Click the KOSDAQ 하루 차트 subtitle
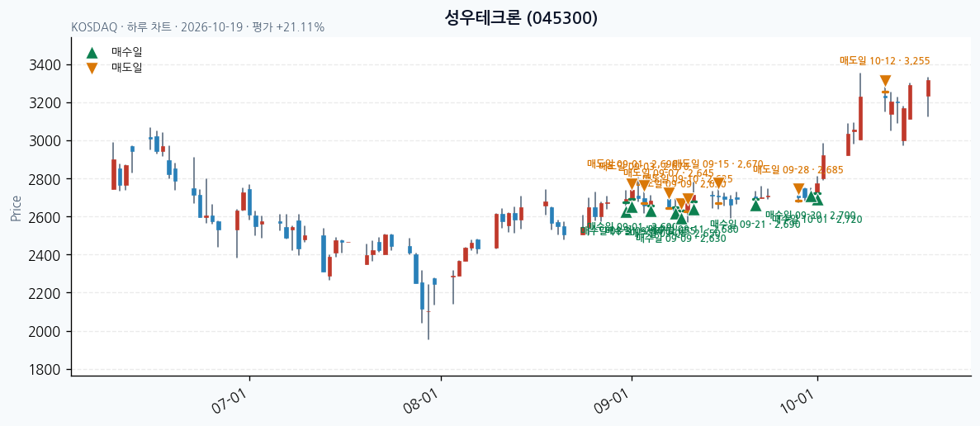The height and width of the screenshot is (426, 980). coord(197,27)
